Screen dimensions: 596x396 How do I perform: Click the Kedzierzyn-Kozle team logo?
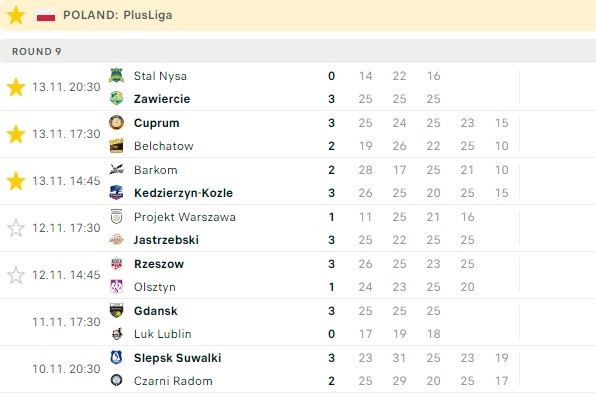[x=116, y=193]
